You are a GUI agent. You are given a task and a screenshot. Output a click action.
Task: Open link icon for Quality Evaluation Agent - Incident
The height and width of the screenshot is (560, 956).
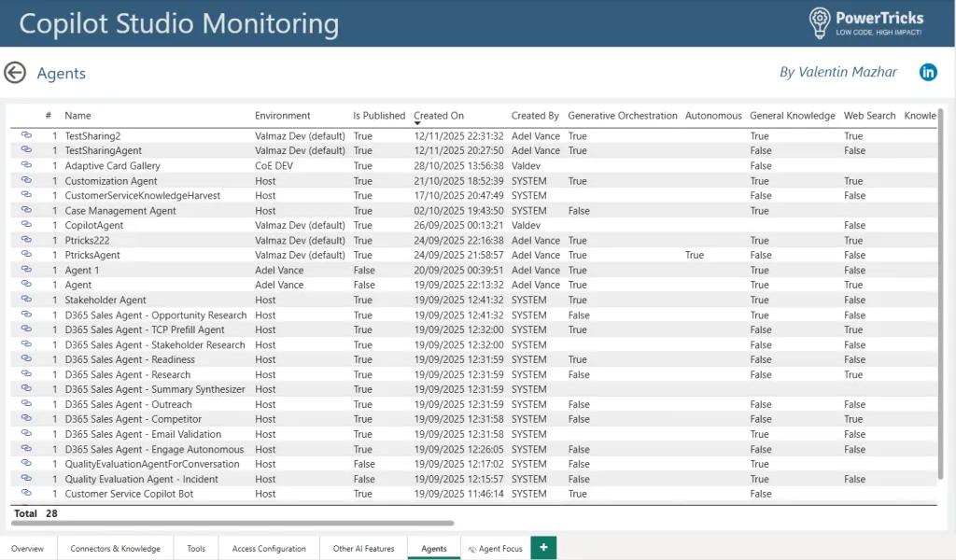26,479
